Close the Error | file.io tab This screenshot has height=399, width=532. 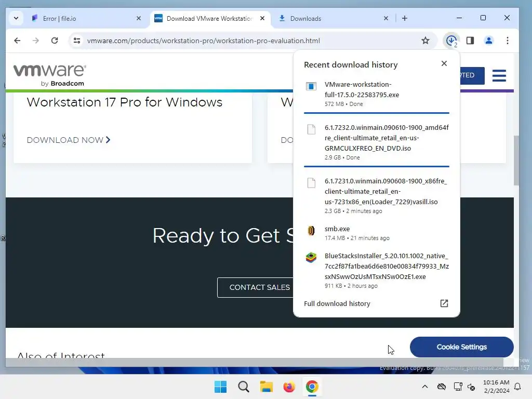click(x=138, y=18)
